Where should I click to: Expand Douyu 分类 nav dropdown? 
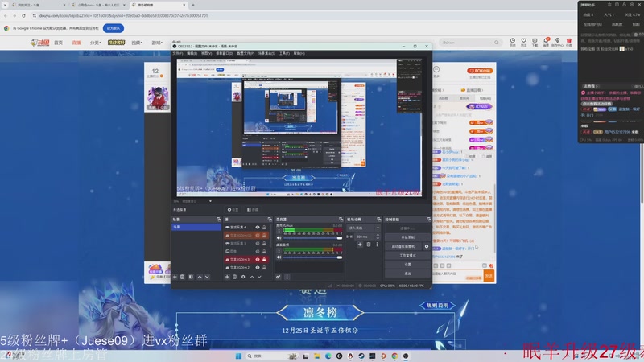point(95,43)
